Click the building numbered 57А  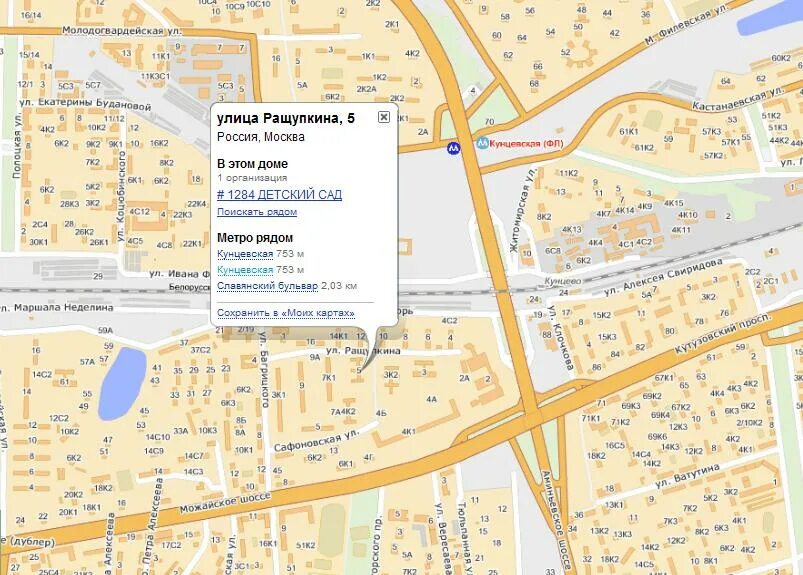coord(87,361)
